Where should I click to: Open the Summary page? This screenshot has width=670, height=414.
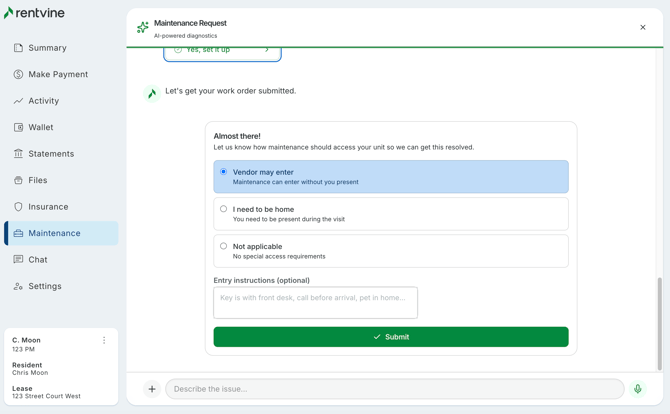point(47,48)
